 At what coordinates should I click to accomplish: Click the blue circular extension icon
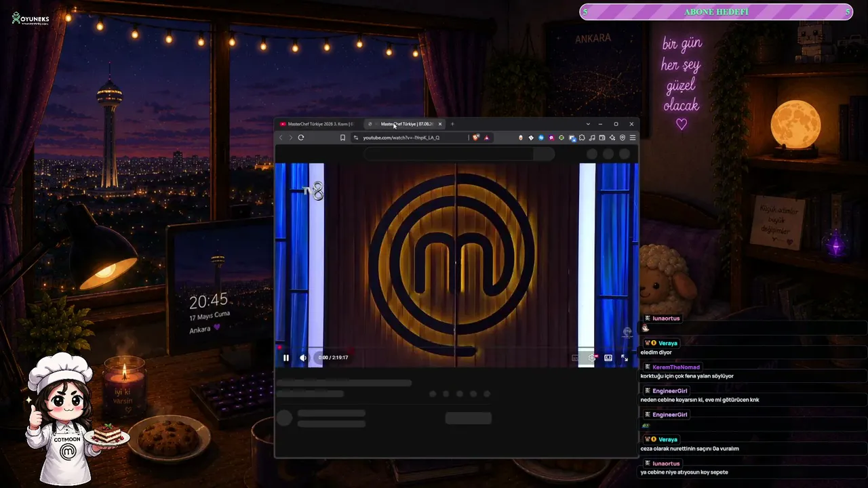541,138
